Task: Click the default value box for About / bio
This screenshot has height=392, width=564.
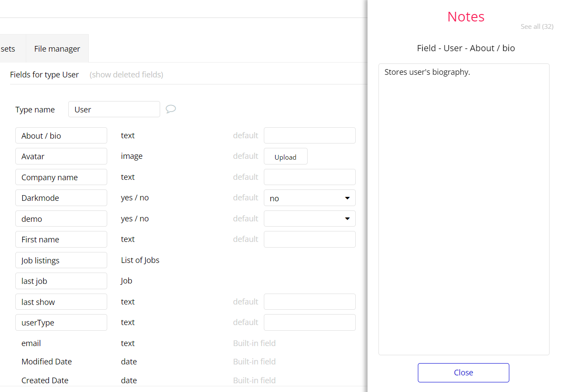Action: click(x=309, y=136)
